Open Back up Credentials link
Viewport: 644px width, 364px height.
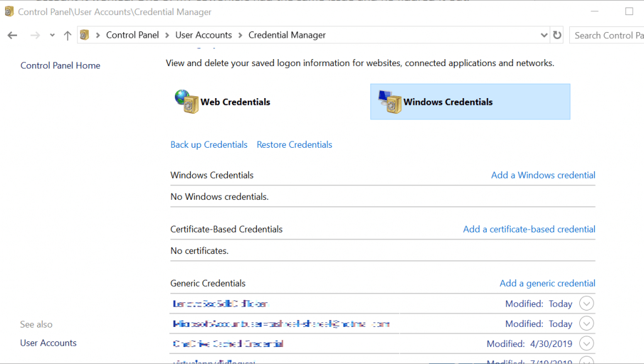(x=209, y=145)
